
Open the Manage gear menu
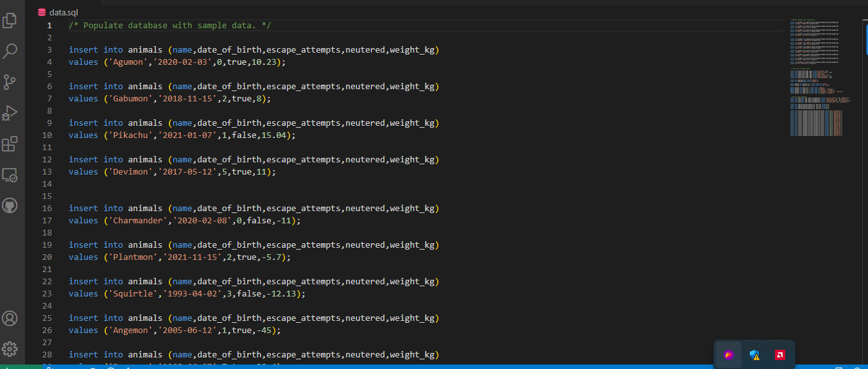[x=10, y=349]
